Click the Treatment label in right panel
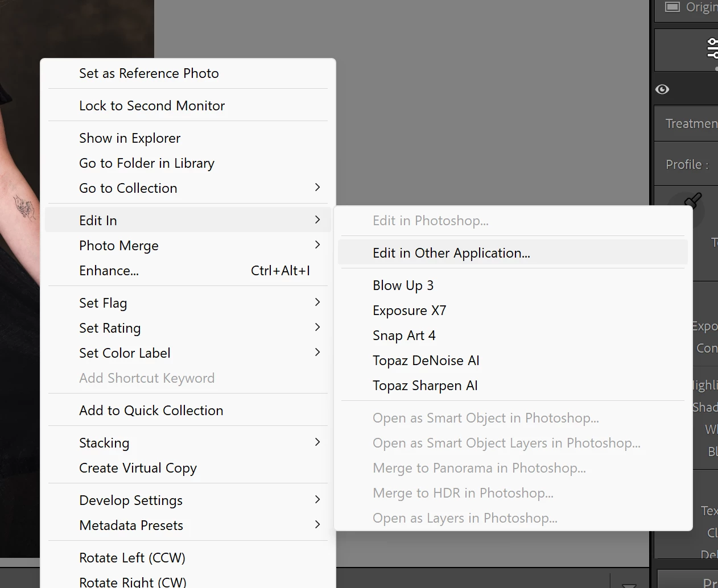Image resolution: width=718 pixels, height=588 pixels. pyautogui.click(x=691, y=123)
